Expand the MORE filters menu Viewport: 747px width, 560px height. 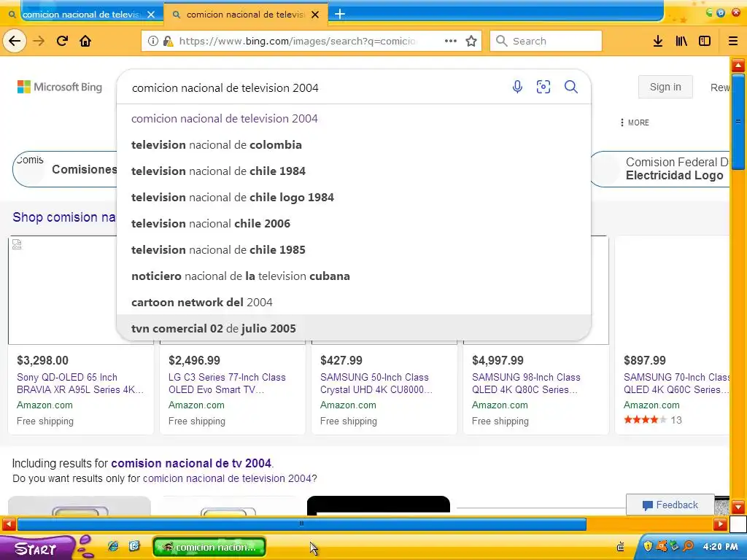point(635,122)
